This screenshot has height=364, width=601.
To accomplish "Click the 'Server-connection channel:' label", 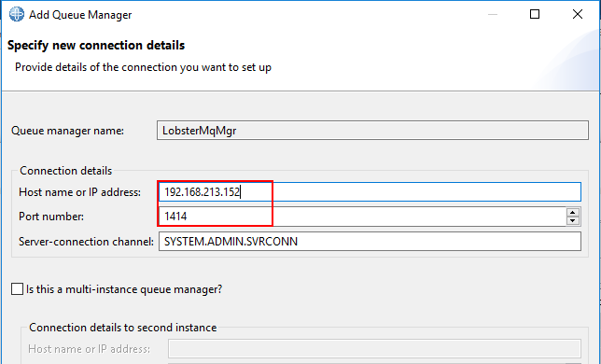I will coord(86,242).
